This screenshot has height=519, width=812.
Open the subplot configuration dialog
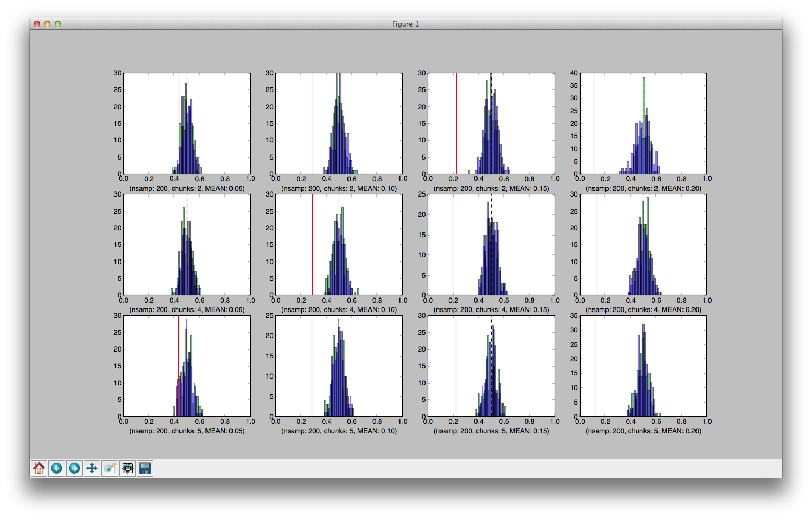click(x=127, y=469)
